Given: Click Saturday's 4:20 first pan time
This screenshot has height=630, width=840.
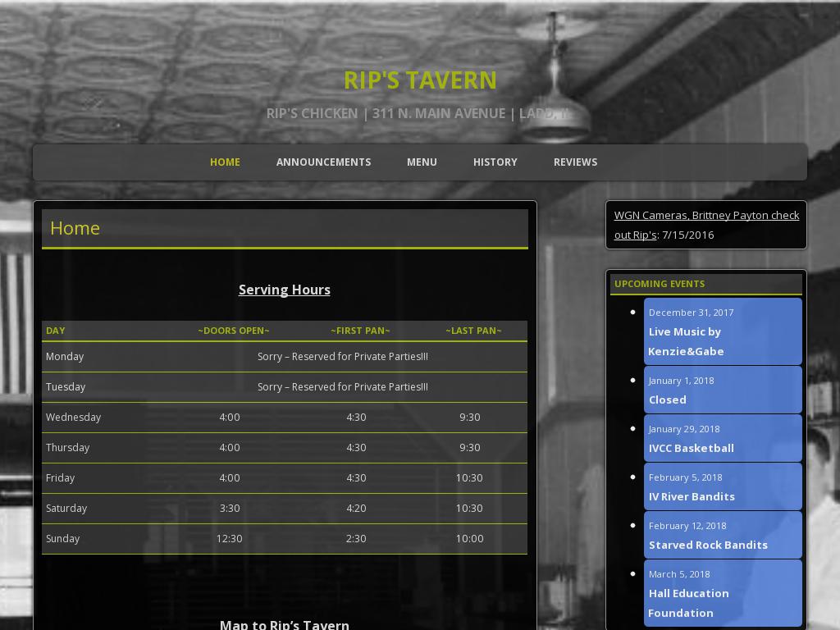Looking at the screenshot, I should click(x=356, y=508).
